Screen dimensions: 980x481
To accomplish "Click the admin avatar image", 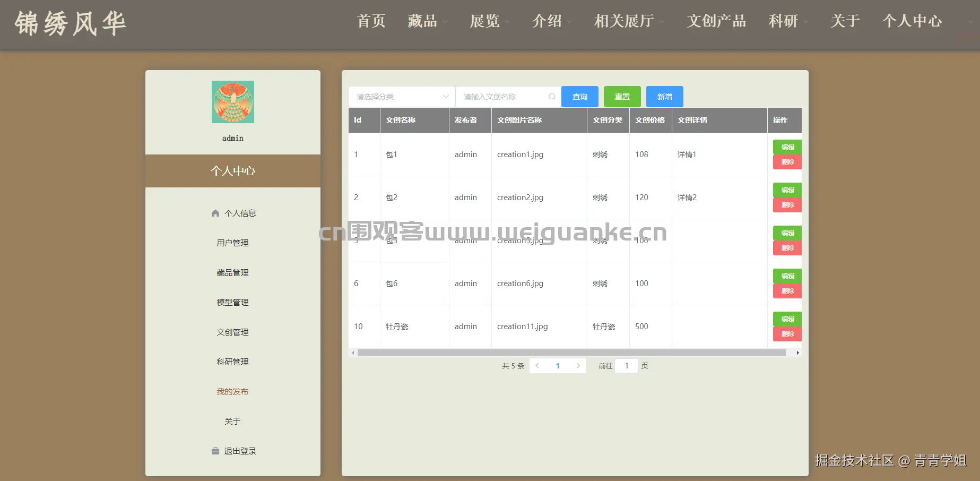I will (233, 102).
